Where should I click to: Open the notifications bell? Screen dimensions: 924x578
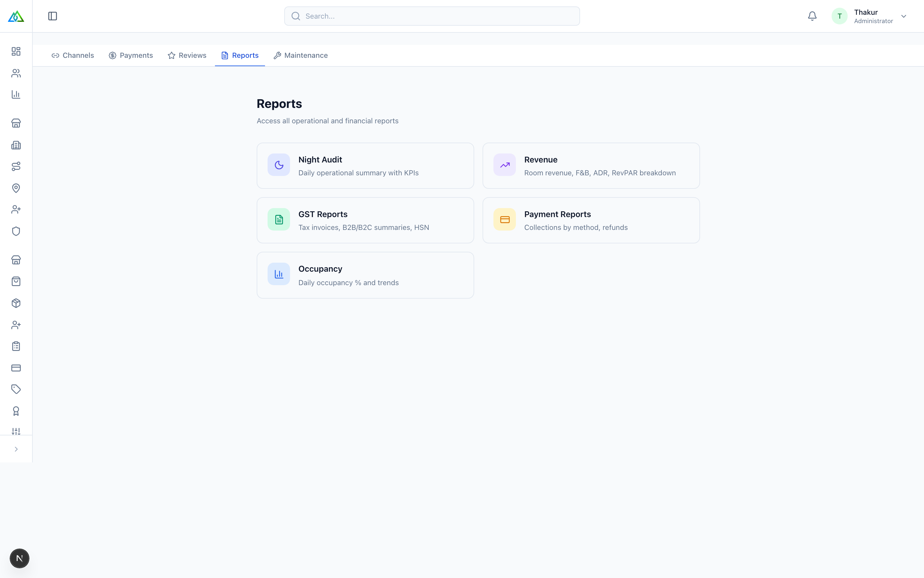click(x=812, y=16)
